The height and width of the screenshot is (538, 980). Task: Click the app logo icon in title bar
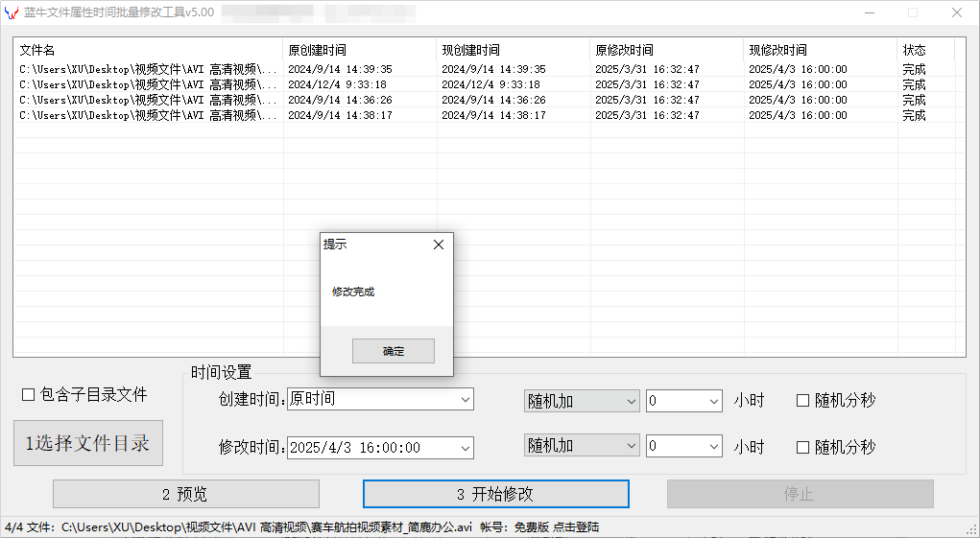tap(12, 12)
